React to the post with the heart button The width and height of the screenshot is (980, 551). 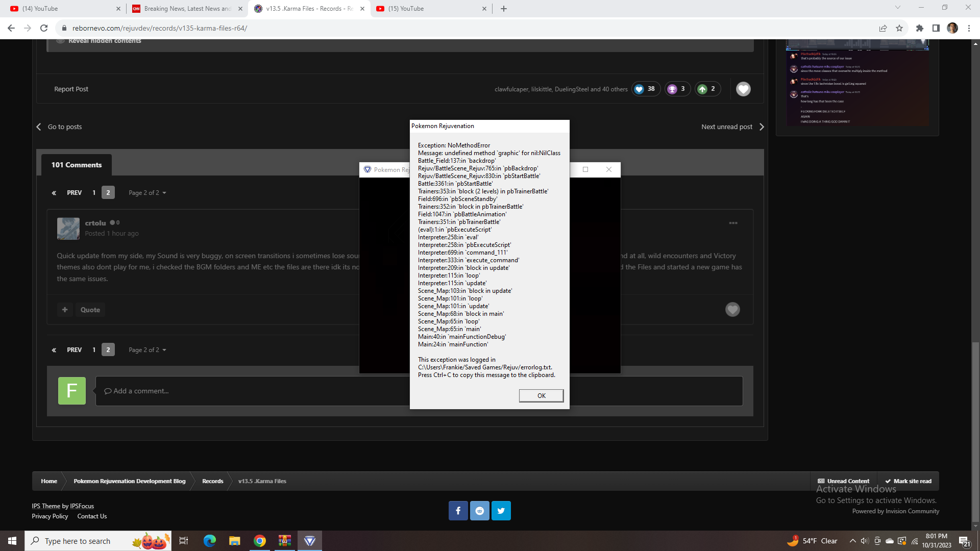click(x=743, y=89)
